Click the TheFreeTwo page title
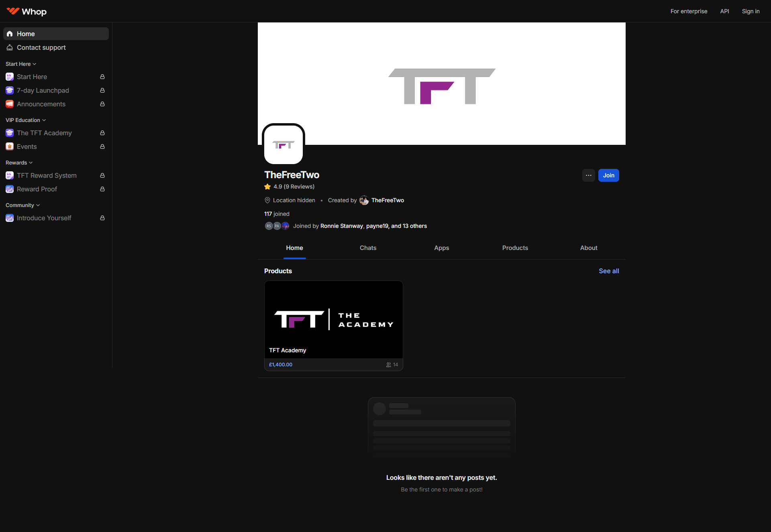 pyautogui.click(x=292, y=175)
